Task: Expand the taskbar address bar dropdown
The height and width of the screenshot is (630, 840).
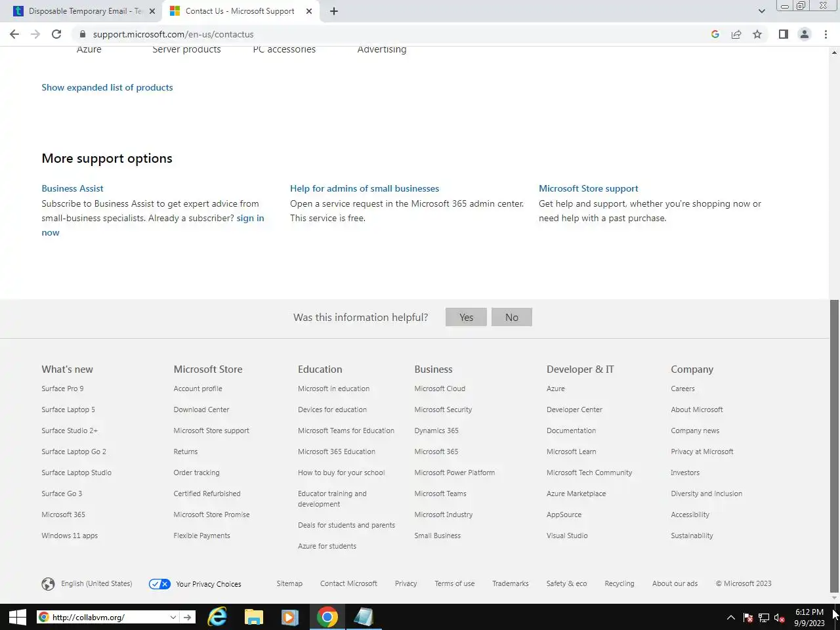Action: tap(173, 617)
